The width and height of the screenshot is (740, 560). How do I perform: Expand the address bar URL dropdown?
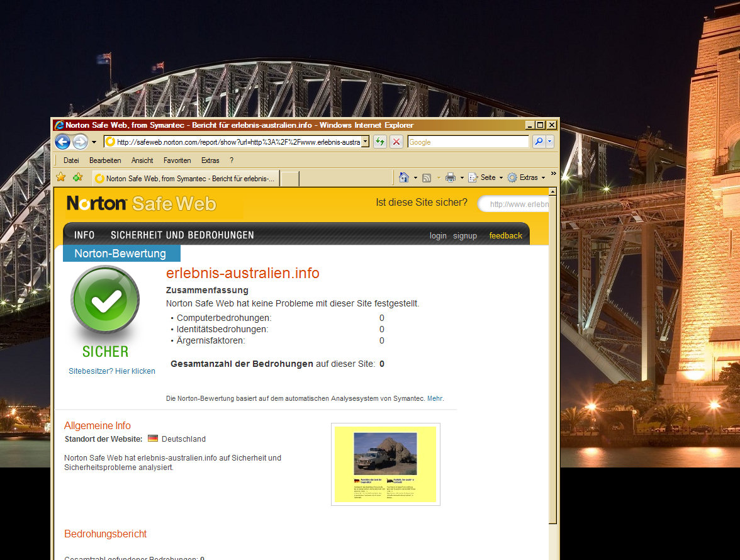(x=365, y=142)
